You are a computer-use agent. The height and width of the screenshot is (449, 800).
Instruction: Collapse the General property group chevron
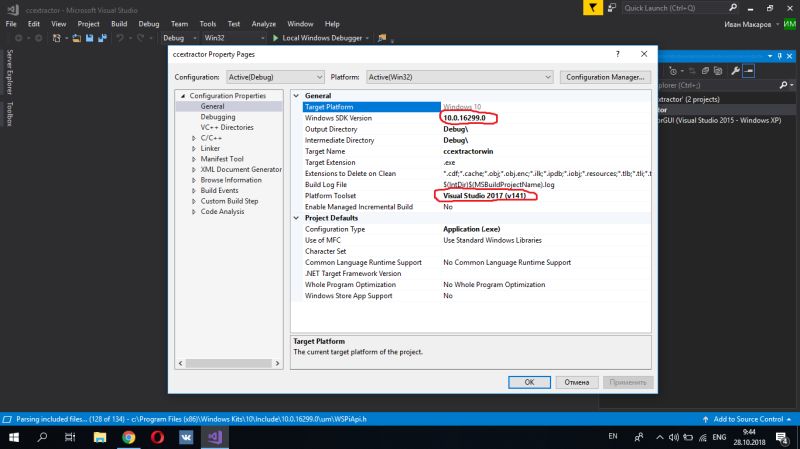point(296,95)
